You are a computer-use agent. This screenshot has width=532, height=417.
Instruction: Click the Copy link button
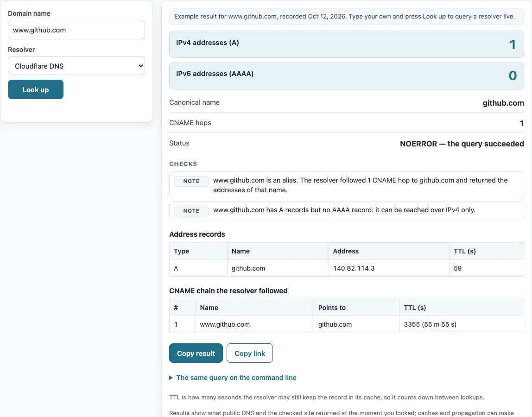pyautogui.click(x=250, y=353)
